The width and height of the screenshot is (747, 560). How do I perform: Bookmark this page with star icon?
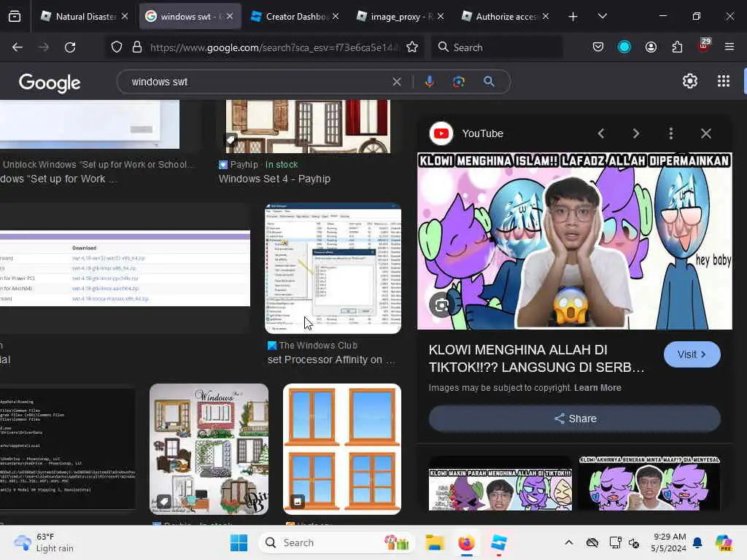(412, 47)
